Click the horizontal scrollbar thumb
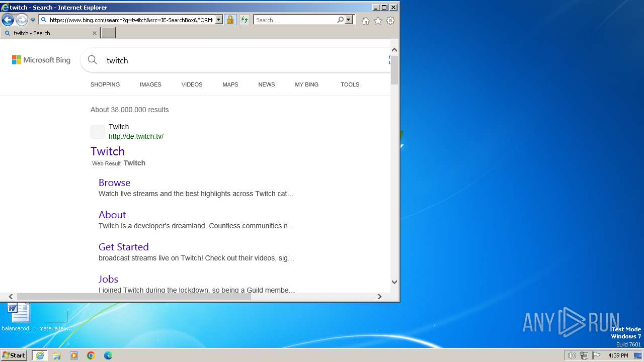 [134, 297]
